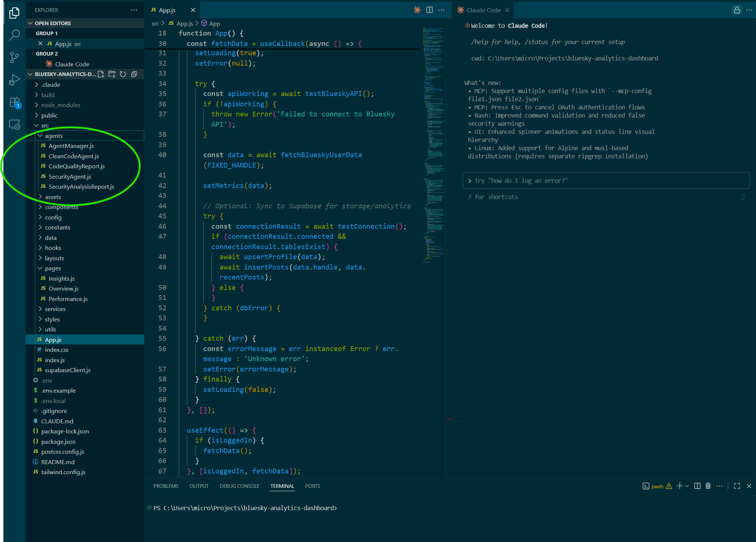Image resolution: width=756 pixels, height=542 pixels.
Task: Open the Search view in activity bar
Action: [x=14, y=35]
